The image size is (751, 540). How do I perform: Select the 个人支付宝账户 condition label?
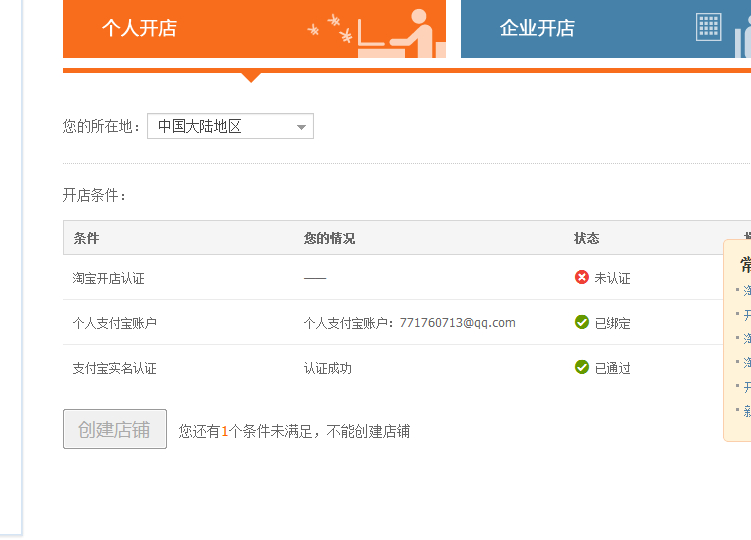114,323
